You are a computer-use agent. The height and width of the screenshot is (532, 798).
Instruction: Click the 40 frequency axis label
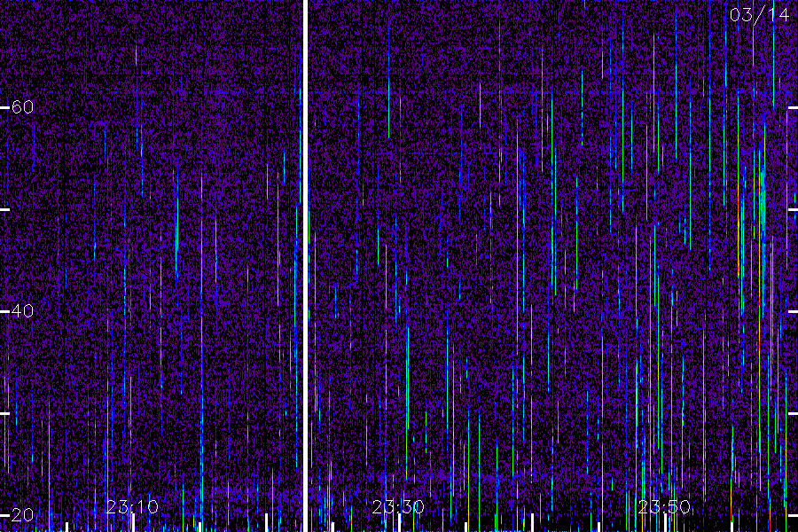22,310
